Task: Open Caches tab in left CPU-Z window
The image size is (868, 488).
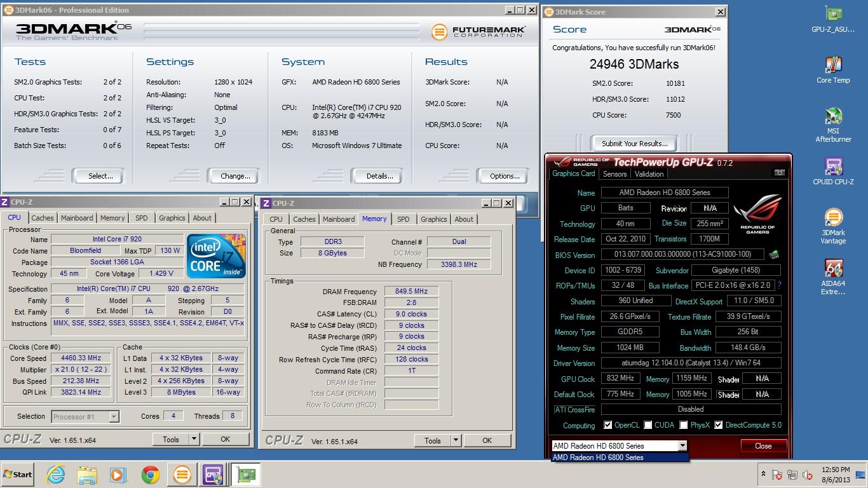Action: [43, 218]
